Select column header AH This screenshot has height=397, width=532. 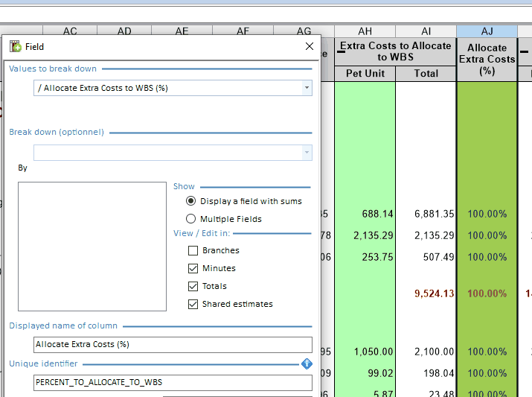365,31
